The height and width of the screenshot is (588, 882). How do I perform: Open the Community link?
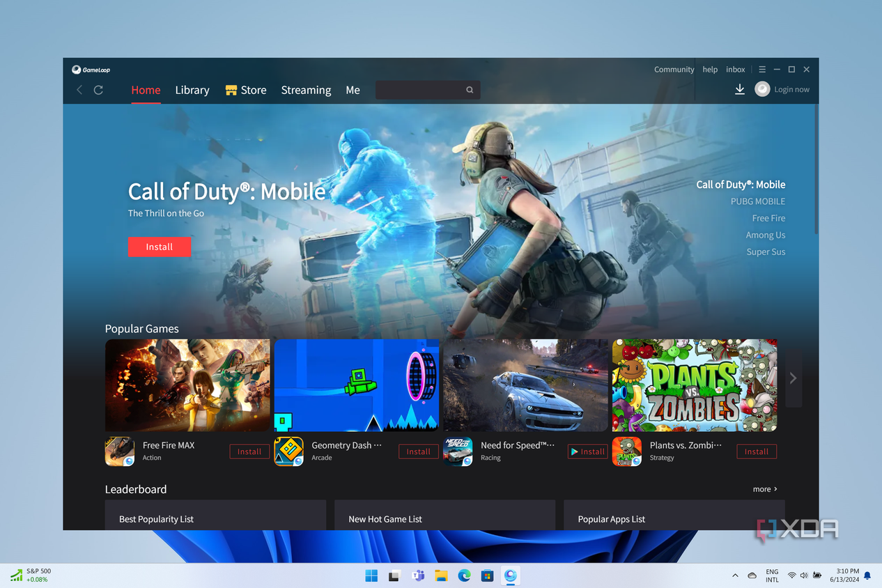coord(674,70)
